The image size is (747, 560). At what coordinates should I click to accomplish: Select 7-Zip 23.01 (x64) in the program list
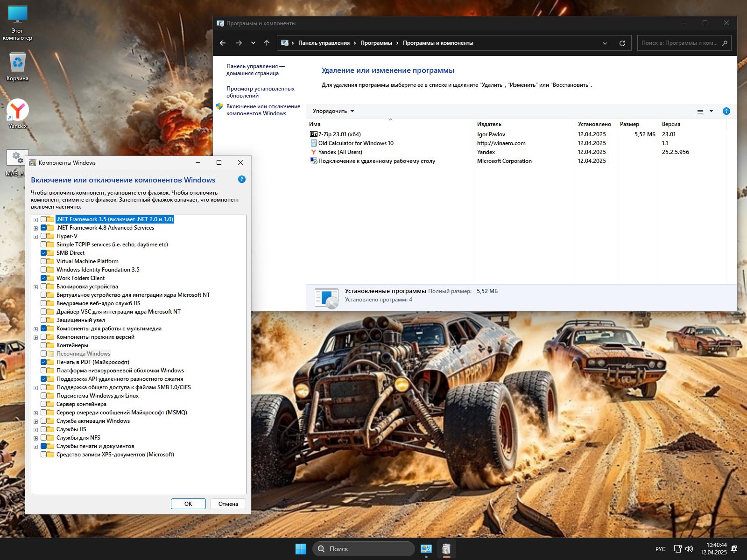(x=339, y=134)
